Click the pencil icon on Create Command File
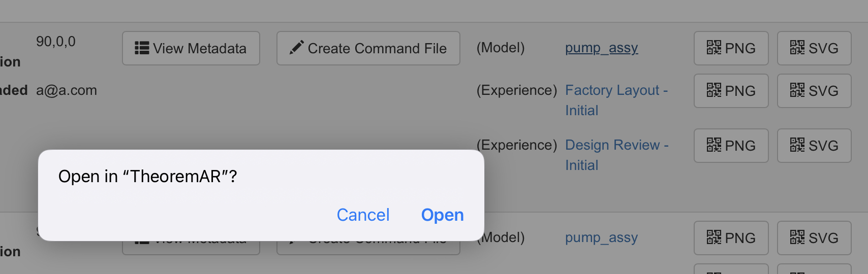 (297, 48)
